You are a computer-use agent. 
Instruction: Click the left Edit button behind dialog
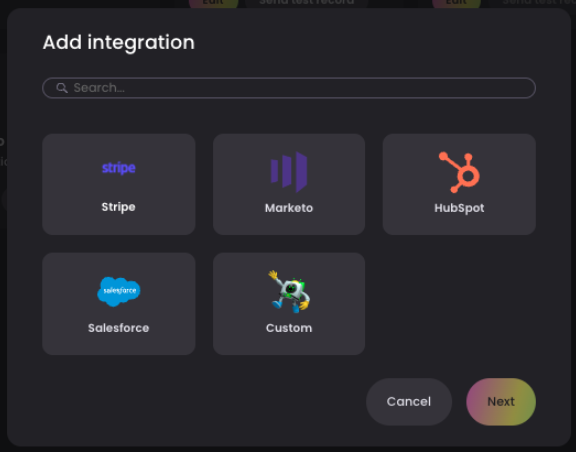(x=213, y=3)
